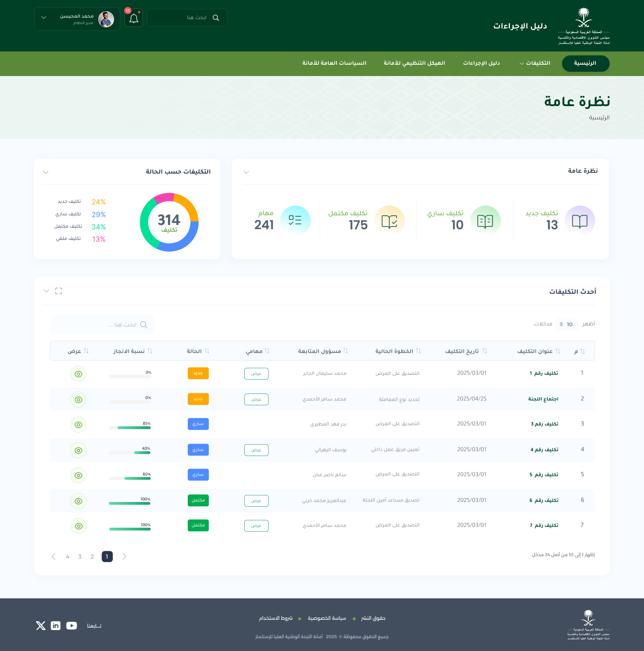Collapse the نظرة عامة overview card

point(246,172)
